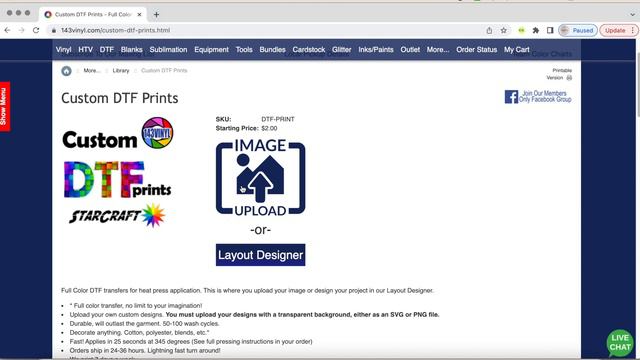The width and height of the screenshot is (640, 360).
Task: Open the Tools menu
Action: tap(244, 49)
